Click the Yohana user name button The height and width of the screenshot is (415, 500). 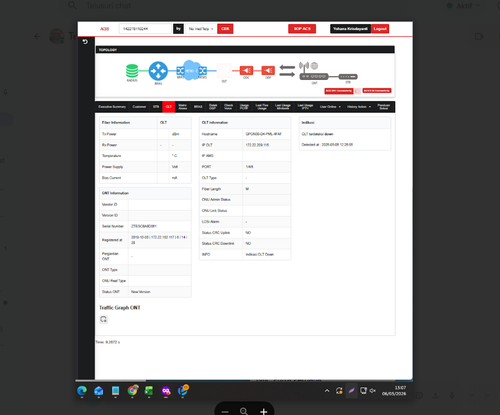coord(351,29)
